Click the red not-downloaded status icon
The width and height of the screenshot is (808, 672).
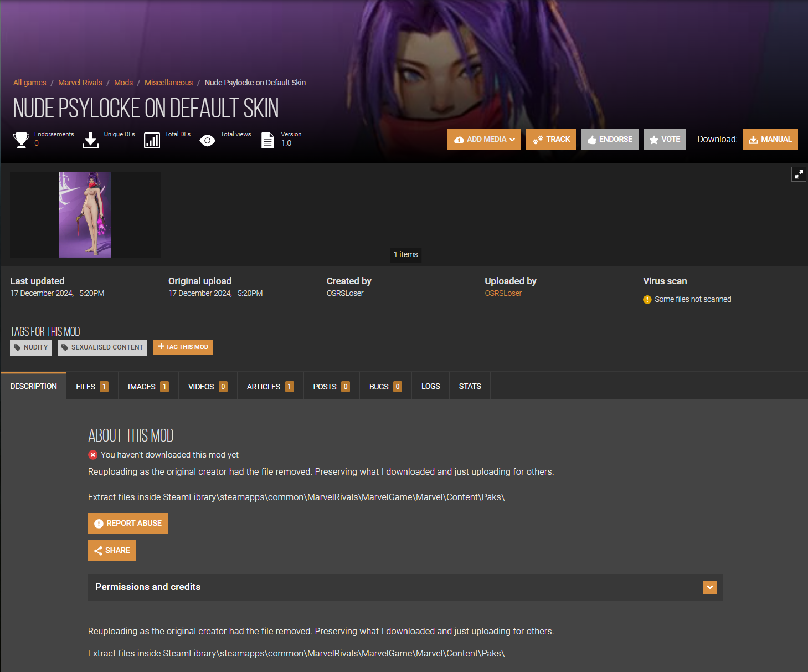pyautogui.click(x=93, y=455)
